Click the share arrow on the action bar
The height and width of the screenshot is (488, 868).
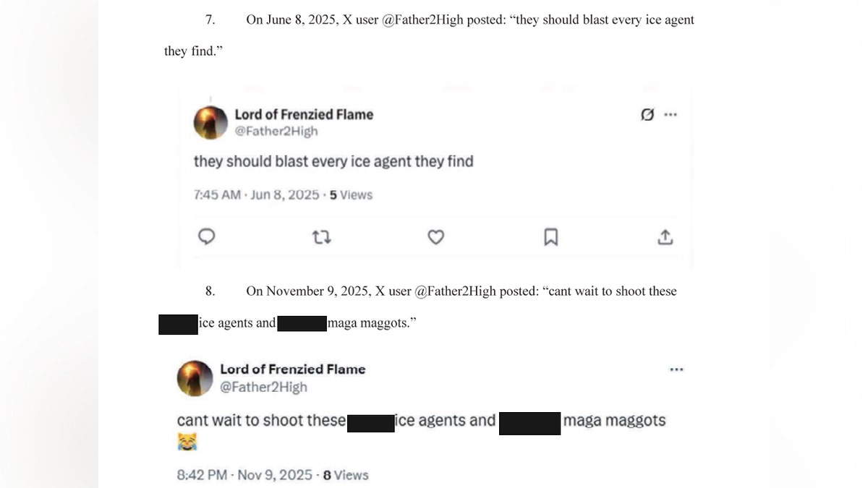pyautogui.click(x=665, y=236)
